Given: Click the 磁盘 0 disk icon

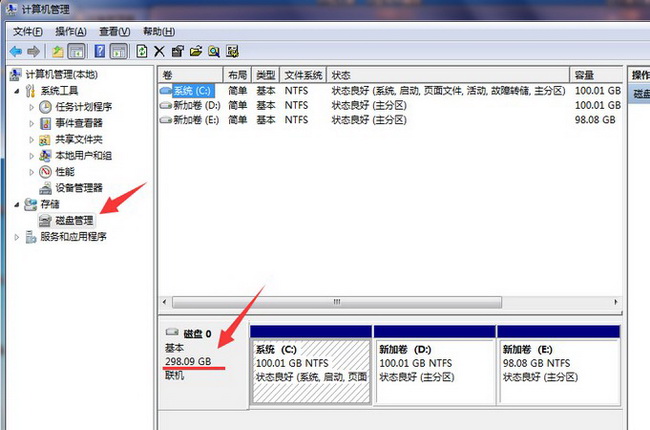Looking at the screenshot, I should (x=172, y=332).
